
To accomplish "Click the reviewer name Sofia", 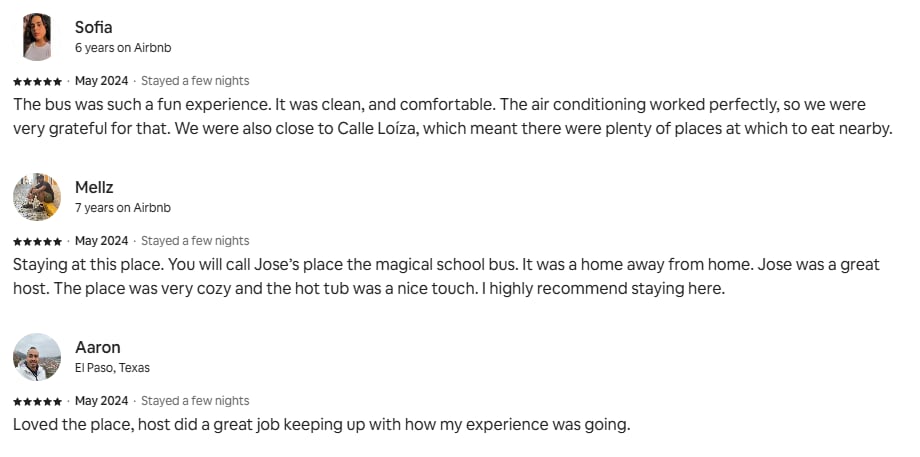I will coord(93,27).
